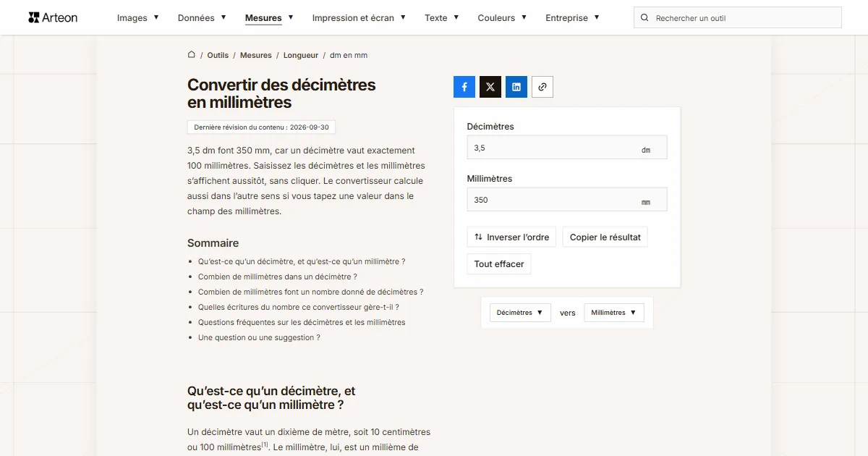Screen dimensions: 868x456
Task: Open the Couleurs menu
Action: 502,18
